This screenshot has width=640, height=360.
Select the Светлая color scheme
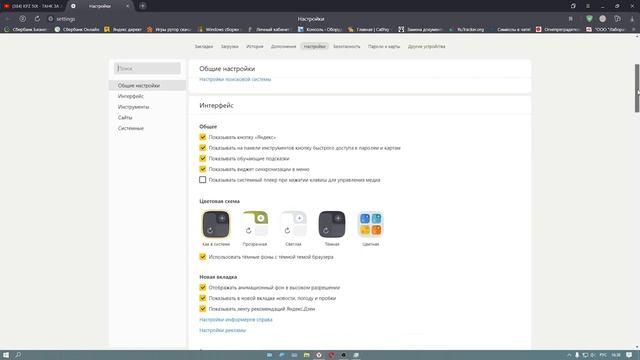click(293, 224)
